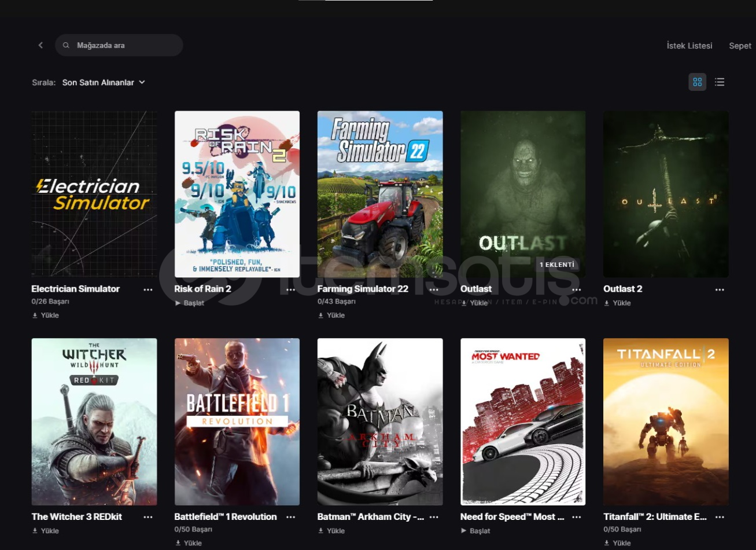
Task: Click the Titanfall 2: Ultimate Edition title text
Action: 655,516
